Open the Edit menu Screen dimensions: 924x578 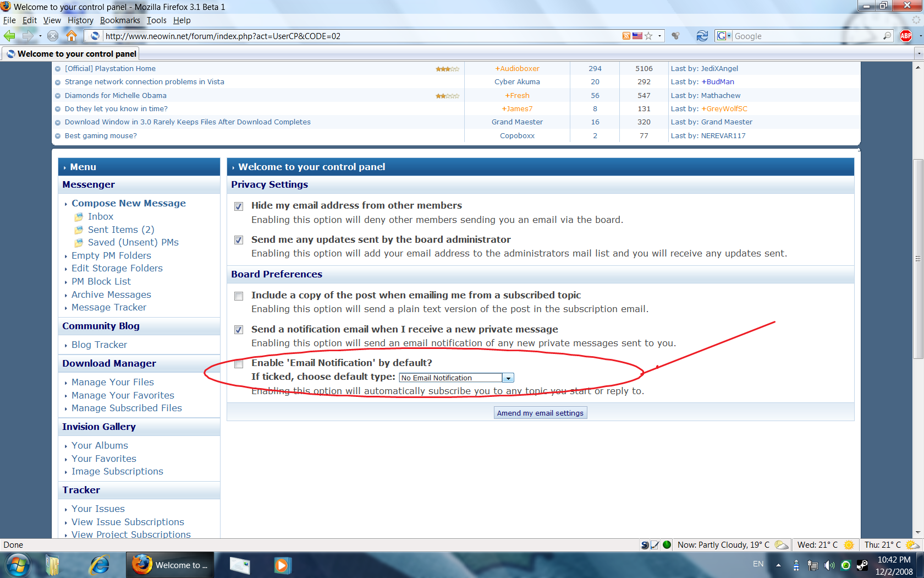(30, 20)
